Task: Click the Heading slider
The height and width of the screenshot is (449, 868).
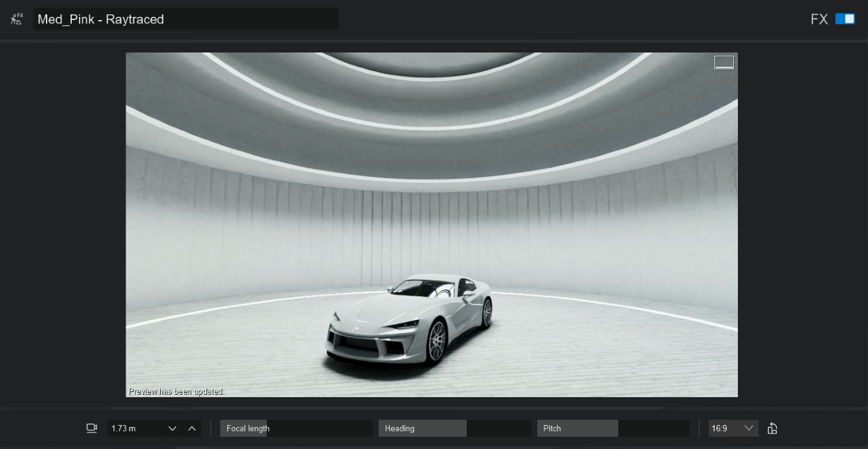Action: pos(454,428)
